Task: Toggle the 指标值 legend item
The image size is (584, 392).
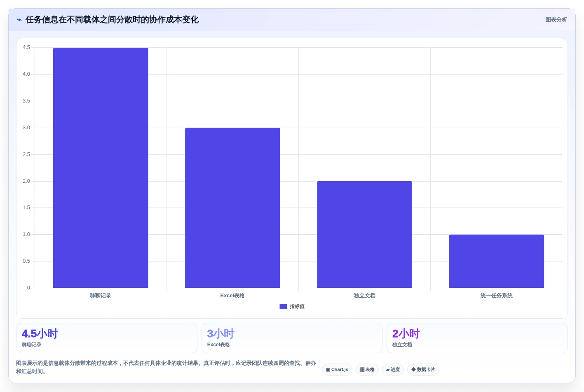Action: pos(292,306)
